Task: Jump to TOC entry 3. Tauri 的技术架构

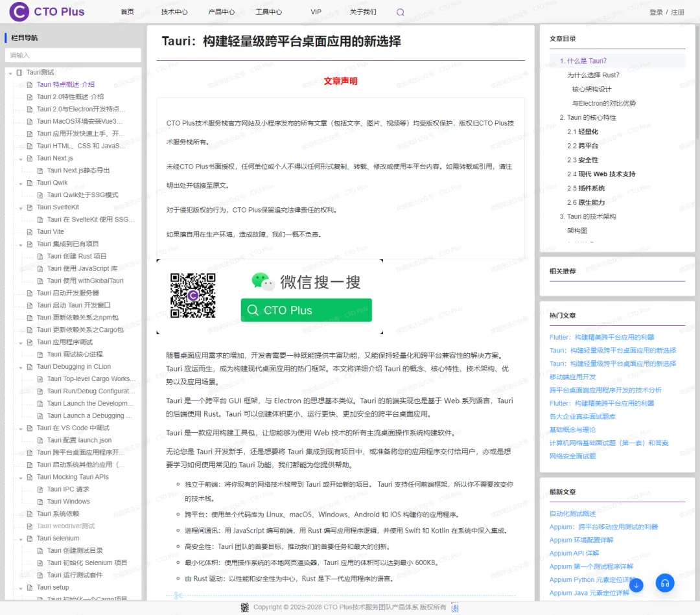Action: (x=588, y=216)
